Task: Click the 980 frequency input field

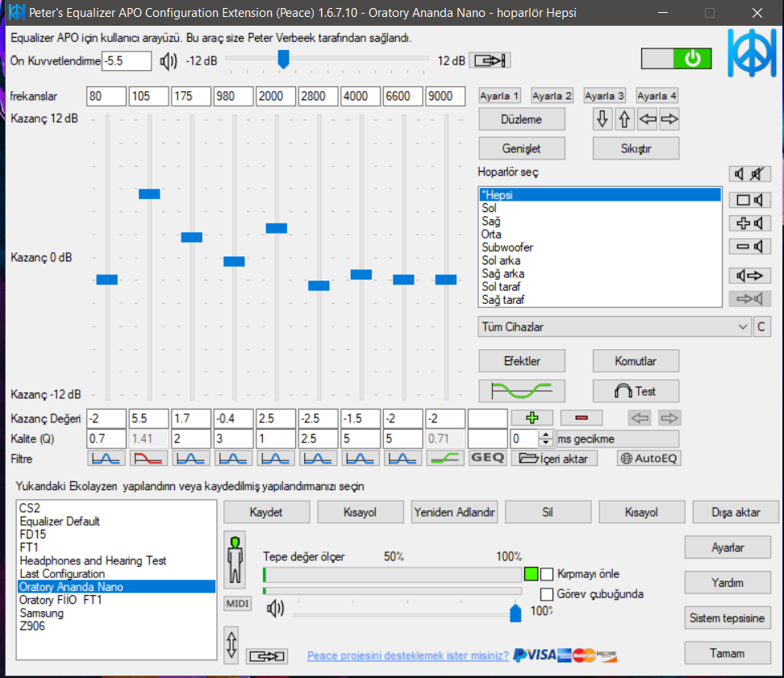Action: (233, 96)
